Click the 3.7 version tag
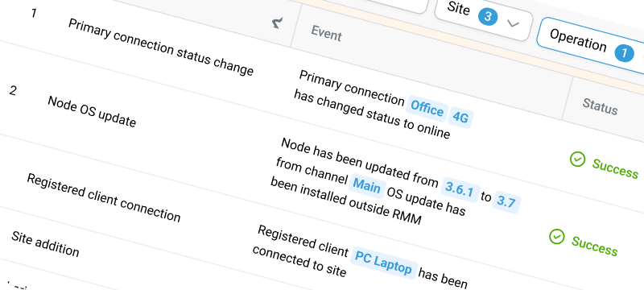Viewport: 644px width, 290px height. pyautogui.click(x=506, y=203)
